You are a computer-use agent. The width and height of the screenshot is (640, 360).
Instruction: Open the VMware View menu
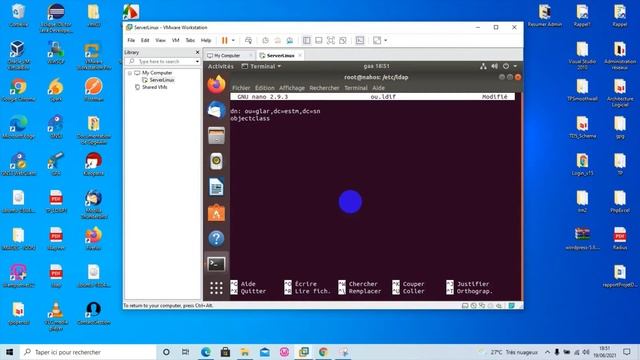tap(160, 40)
